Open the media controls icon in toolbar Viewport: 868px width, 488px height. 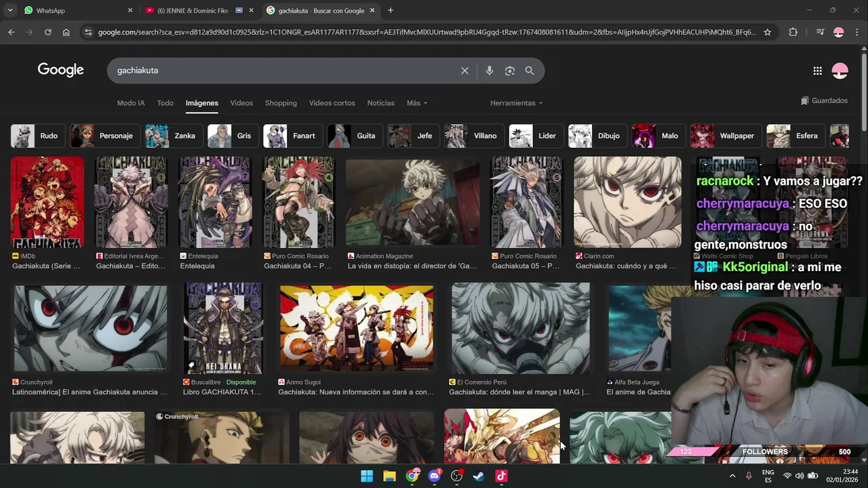tap(820, 32)
